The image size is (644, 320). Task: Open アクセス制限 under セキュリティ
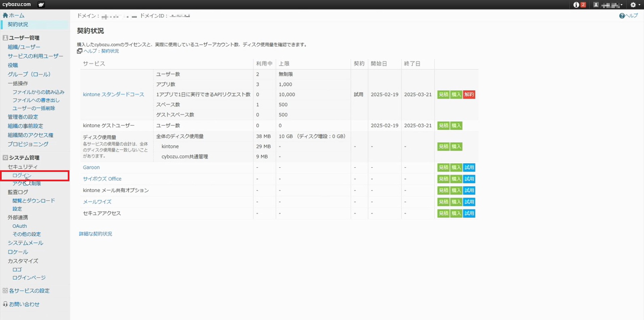pos(26,183)
